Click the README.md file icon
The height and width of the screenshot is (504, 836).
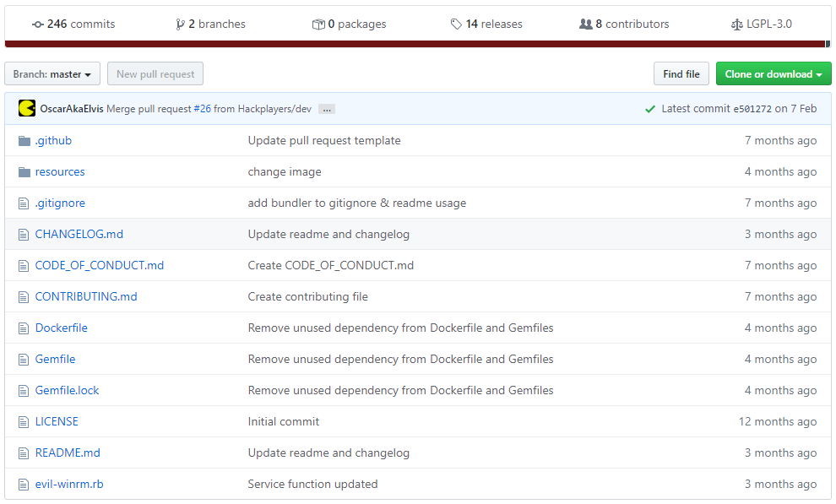tap(24, 453)
